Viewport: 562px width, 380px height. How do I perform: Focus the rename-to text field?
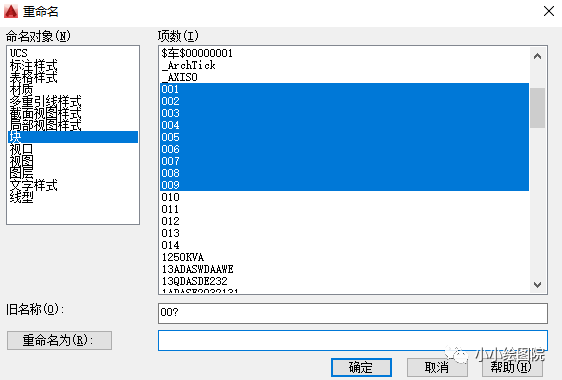(353, 340)
